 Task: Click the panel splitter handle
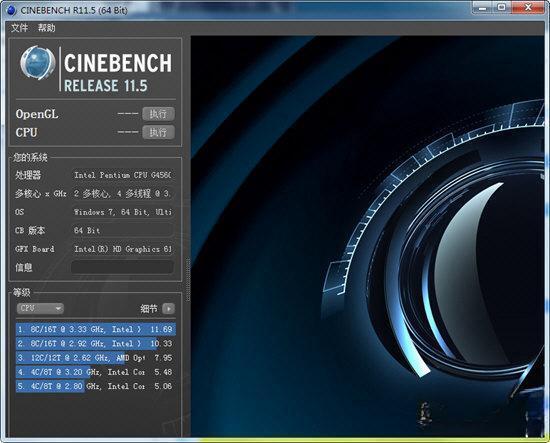tap(188, 280)
